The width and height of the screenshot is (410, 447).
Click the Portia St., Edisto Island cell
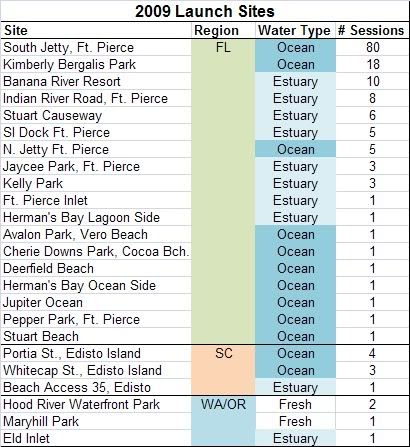click(x=96, y=353)
